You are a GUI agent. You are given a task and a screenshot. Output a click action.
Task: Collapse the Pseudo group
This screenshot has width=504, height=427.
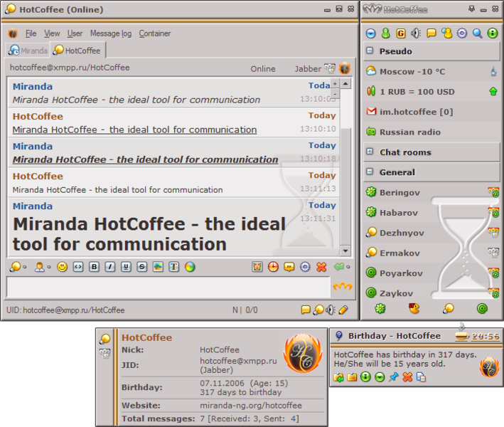point(370,51)
